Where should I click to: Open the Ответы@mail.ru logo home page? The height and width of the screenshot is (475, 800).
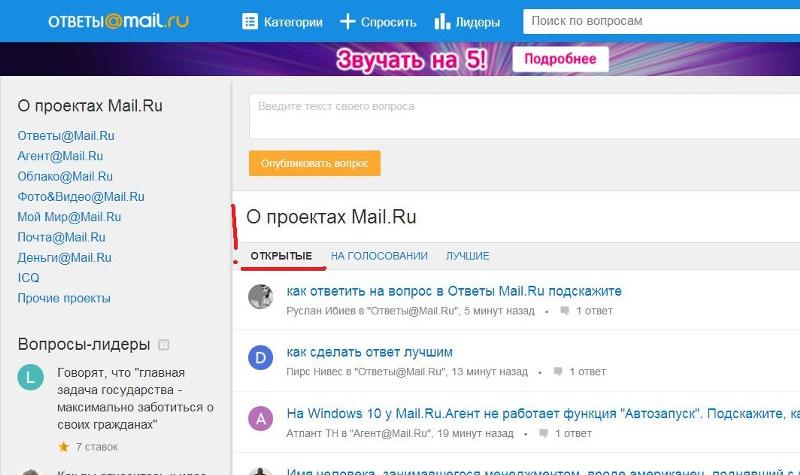point(118,21)
